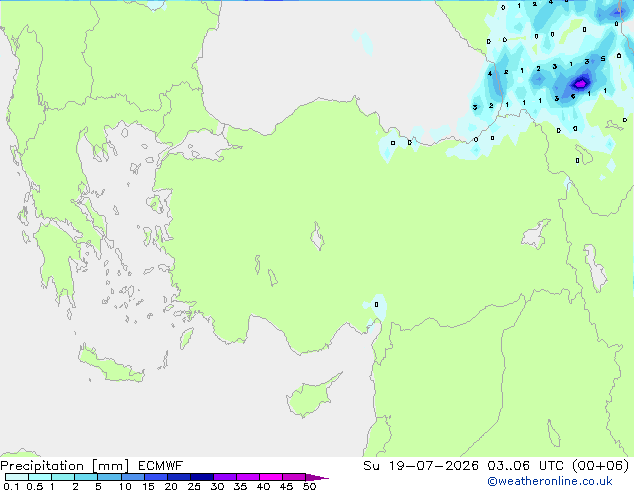Viewport: 634px width, 490px height.
Task: Select the 5 mm legend swatch
Action: (109, 477)
